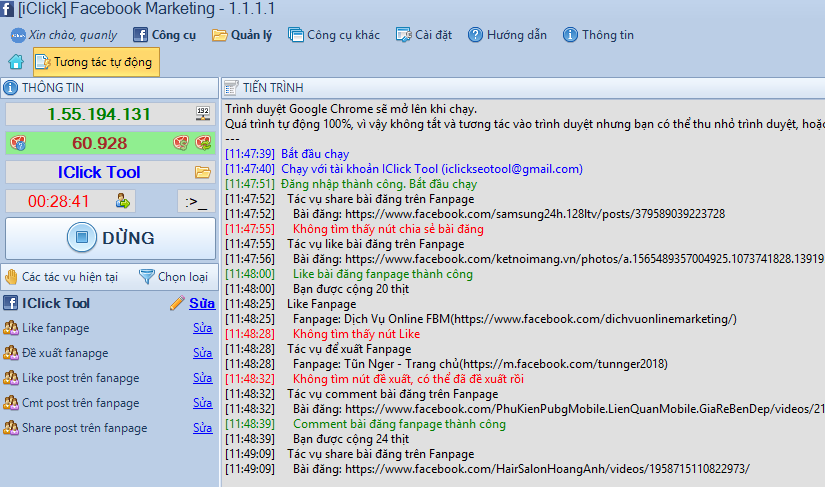Click Sửa link for Đề xuất fanapge

[x=203, y=353]
